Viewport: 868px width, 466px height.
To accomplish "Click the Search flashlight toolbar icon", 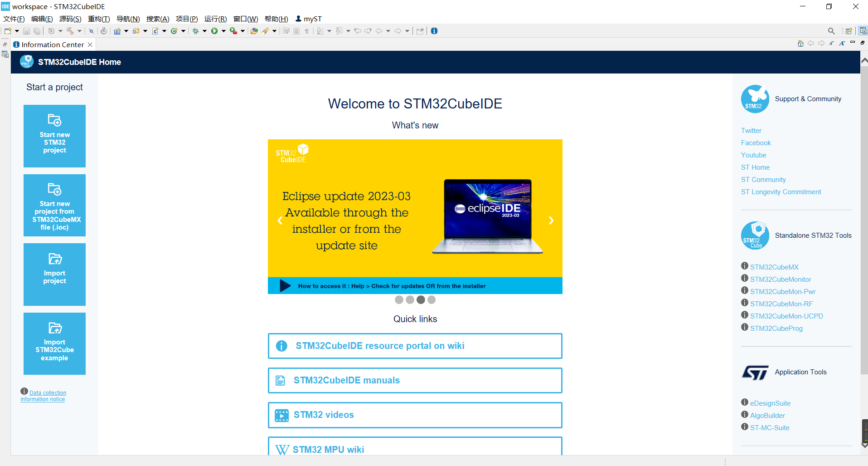I will click(x=266, y=31).
